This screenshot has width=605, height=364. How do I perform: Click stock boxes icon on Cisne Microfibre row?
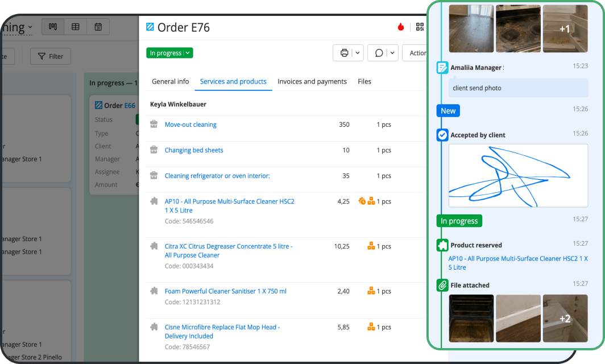[371, 326]
